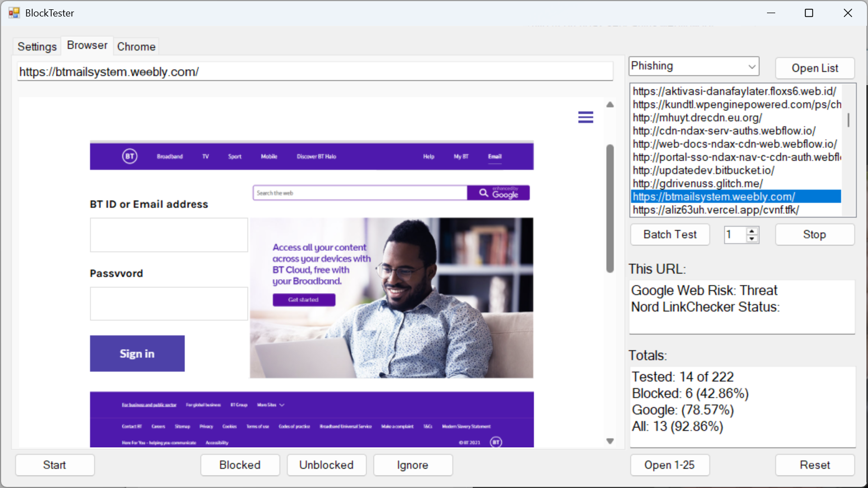This screenshot has width=868, height=488.
Task: Click the URL address bar field
Action: tap(315, 72)
